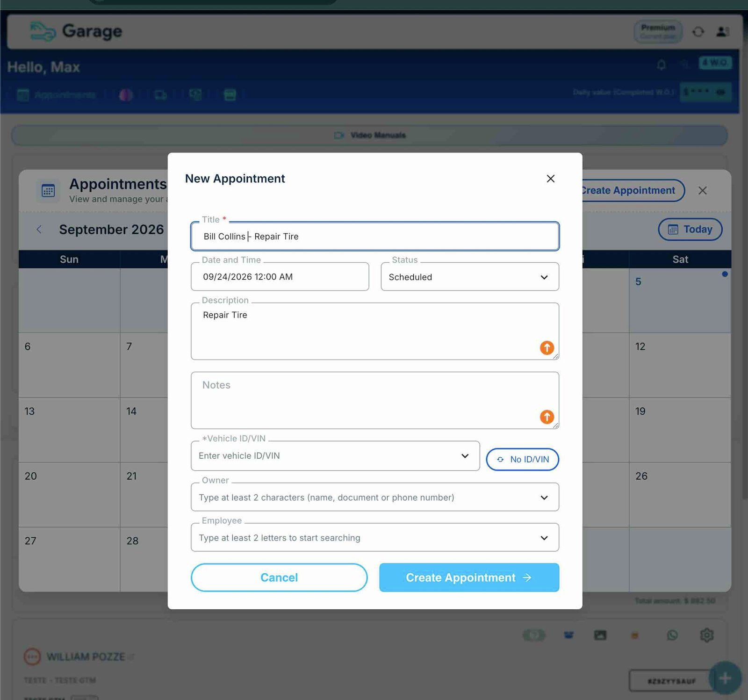Open the Video Manuals bar
The image size is (748, 700).
click(369, 135)
